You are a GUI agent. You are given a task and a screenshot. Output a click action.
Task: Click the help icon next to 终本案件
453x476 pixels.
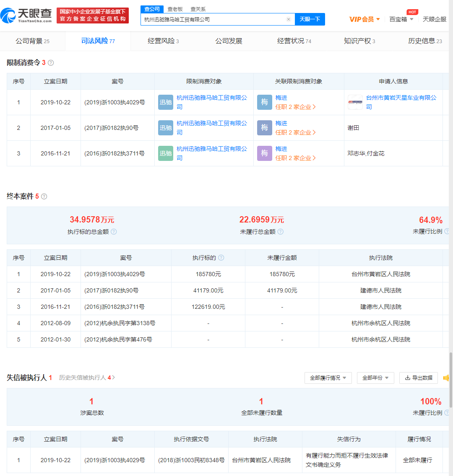(x=44, y=197)
